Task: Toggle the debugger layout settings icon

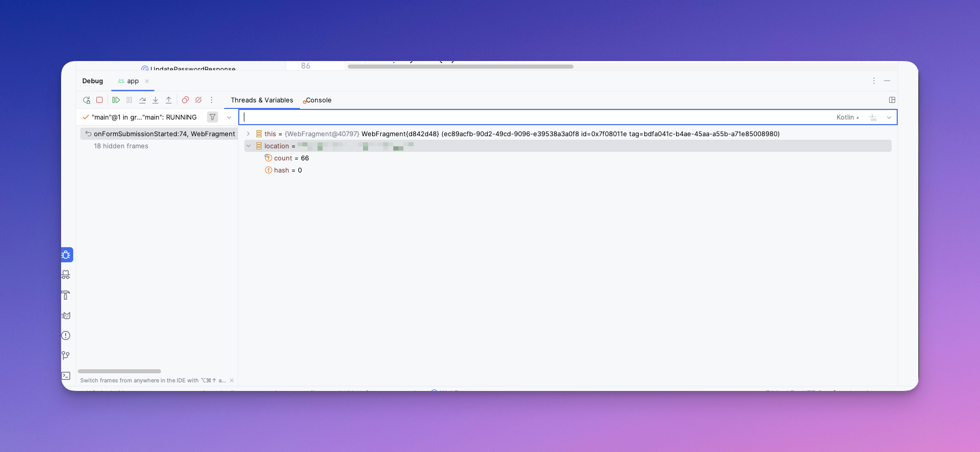Action: [892, 100]
